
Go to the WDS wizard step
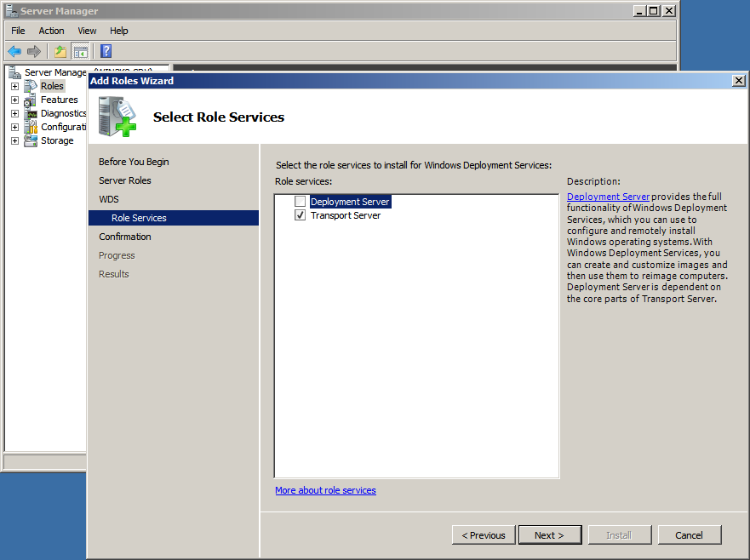pos(109,199)
